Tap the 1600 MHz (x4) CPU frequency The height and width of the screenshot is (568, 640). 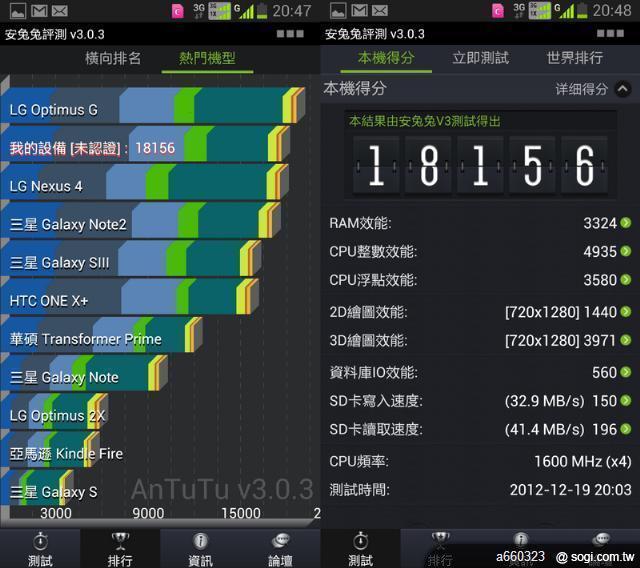(x=583, y=462)
